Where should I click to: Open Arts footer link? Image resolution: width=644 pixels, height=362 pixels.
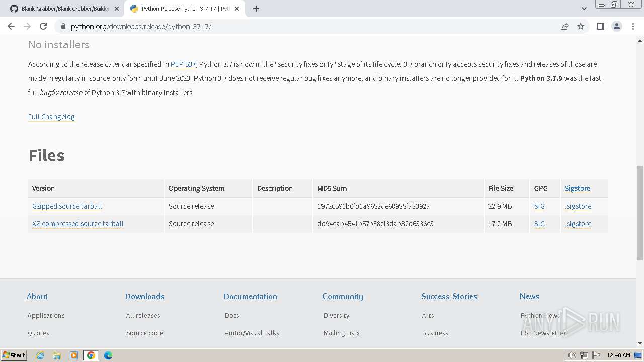point(428,315)
